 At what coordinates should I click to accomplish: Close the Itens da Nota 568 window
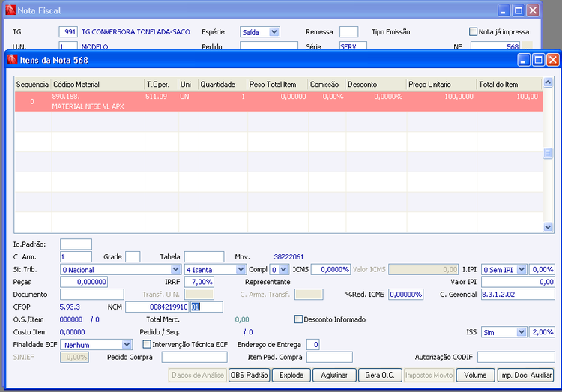click(552, 59)
